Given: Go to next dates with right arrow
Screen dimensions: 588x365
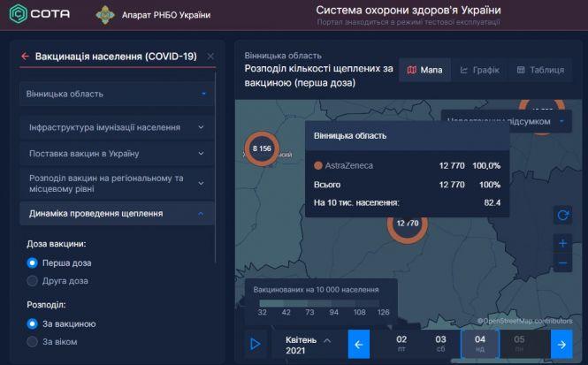Looking at the screenshot, I should click(x=561, y=344).
